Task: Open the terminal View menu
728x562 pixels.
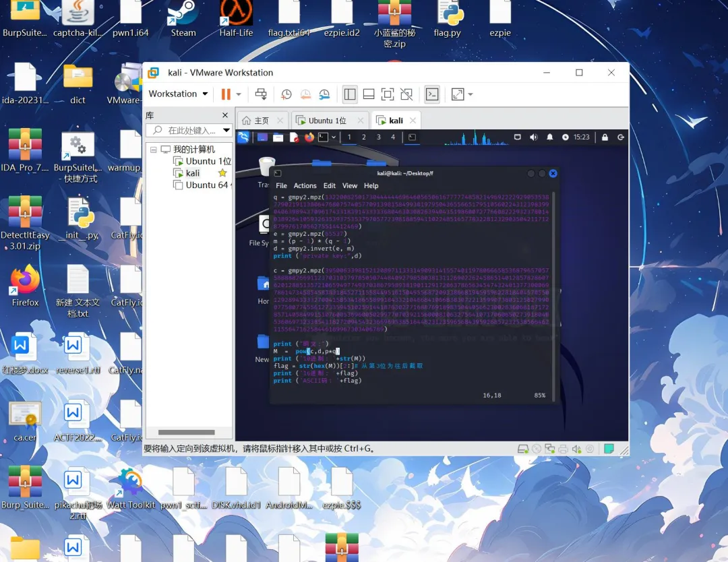Action: click(x=350, y=185)
